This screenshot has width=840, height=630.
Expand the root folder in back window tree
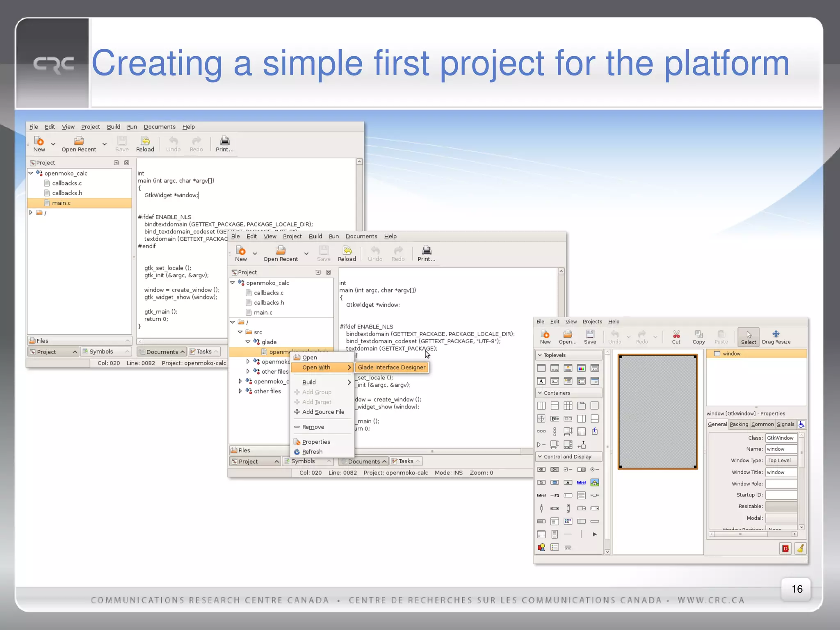point(31,212)
